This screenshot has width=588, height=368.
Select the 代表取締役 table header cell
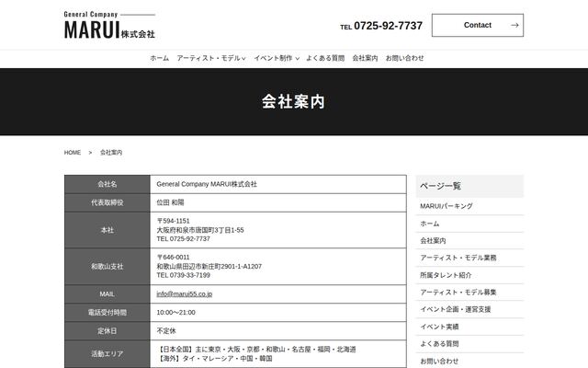point(107,202)
